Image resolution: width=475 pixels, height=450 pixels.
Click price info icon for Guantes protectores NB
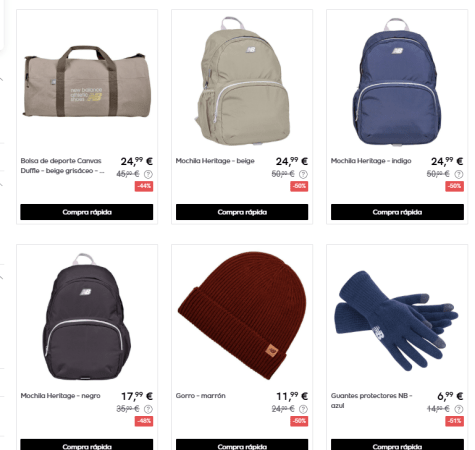tap(459, 409)
